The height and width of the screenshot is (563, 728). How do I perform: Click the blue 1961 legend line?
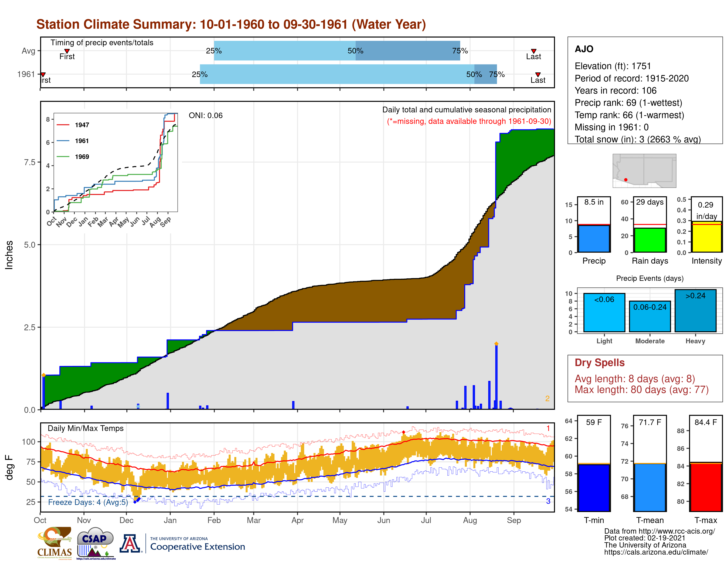coord(63,141)
